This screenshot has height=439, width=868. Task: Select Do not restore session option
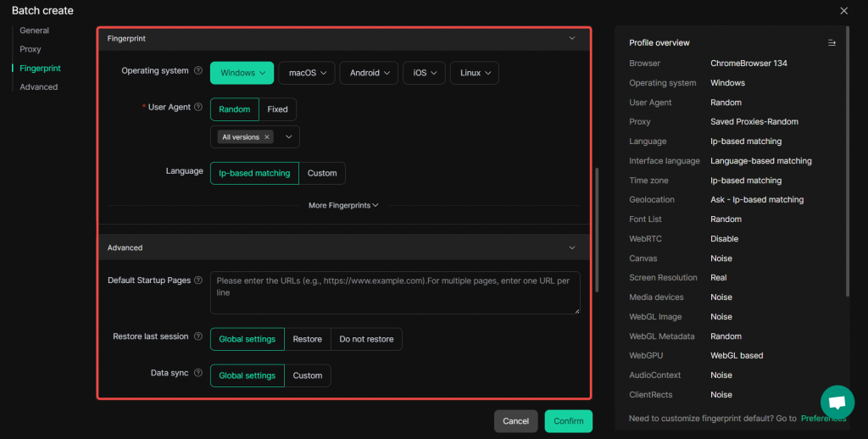[366, 339]
